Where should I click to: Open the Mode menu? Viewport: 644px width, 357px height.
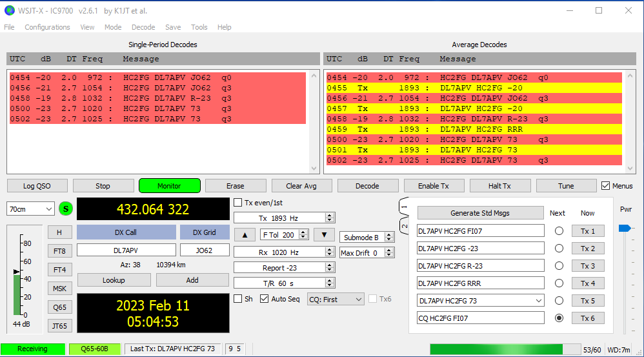(113, 27)
